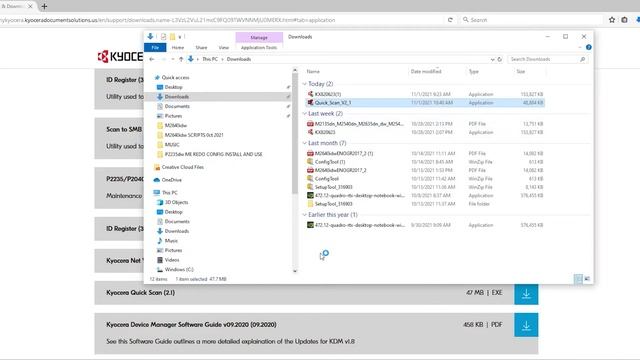
Task: Select Desktop under Quick access
Action: (x=173, y=87)
